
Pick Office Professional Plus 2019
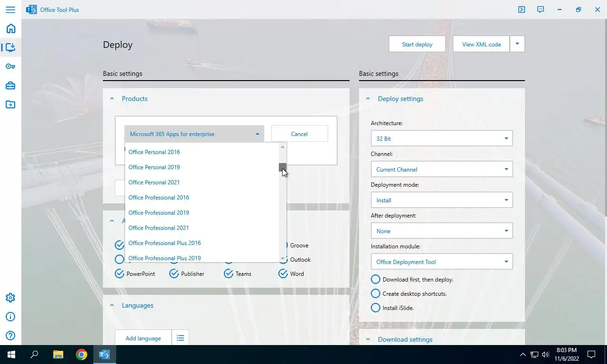coord(202,256)
